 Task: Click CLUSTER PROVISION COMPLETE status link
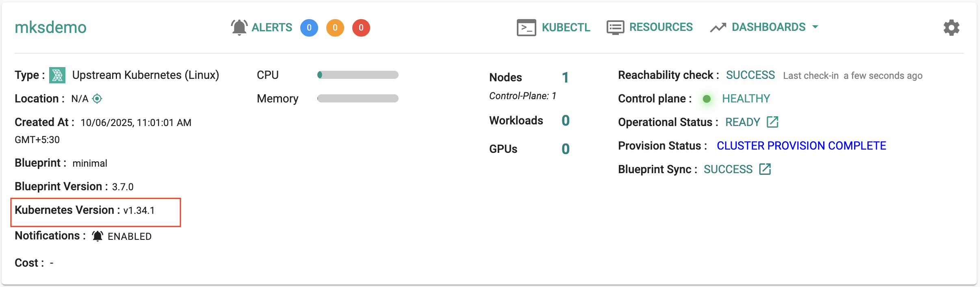point(801,146)
